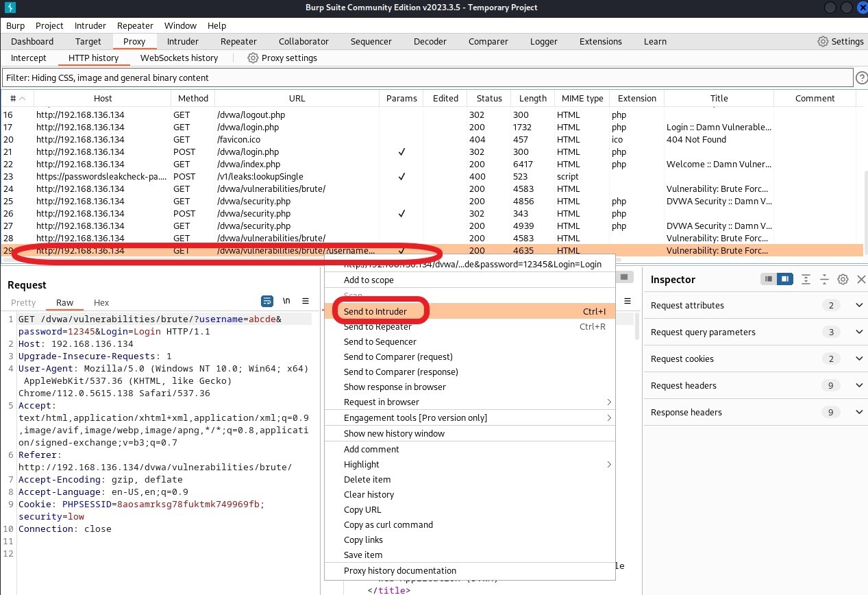Viewport: 868px width, 595px height.
Task: Select Send to Comparer (request)
Action: coord(470,356)
